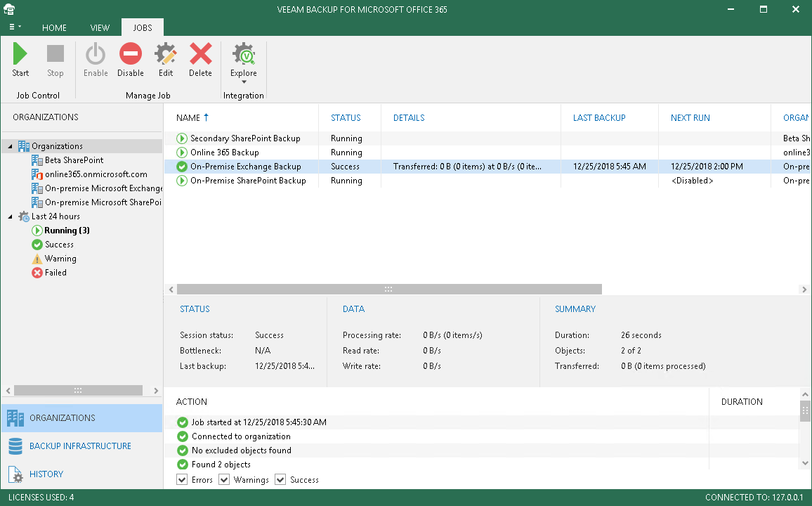Viewport: 812px width, 506px height.
Task: Select Last 24 hours node
Action: 55,216
